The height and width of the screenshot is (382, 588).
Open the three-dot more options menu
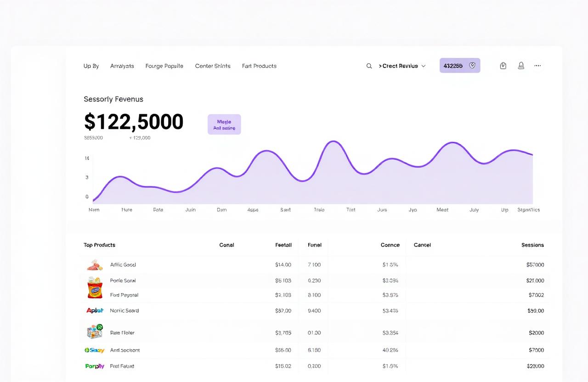click(537, 66)
